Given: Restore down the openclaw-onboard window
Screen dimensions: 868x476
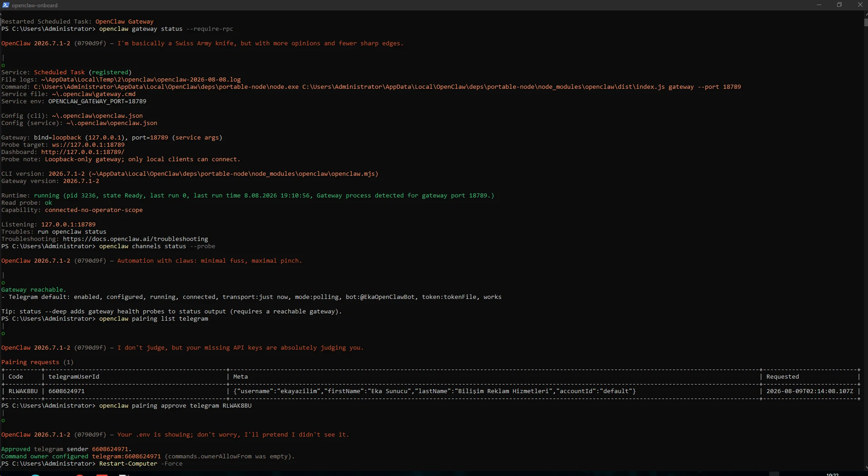Looking at the screenshot, I should (x=839, y=5).
